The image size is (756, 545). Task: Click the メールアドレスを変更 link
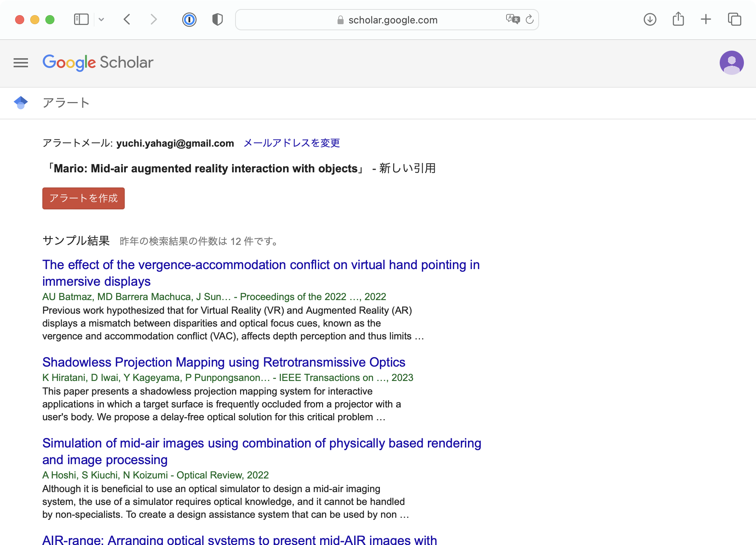tap(291, 143)
